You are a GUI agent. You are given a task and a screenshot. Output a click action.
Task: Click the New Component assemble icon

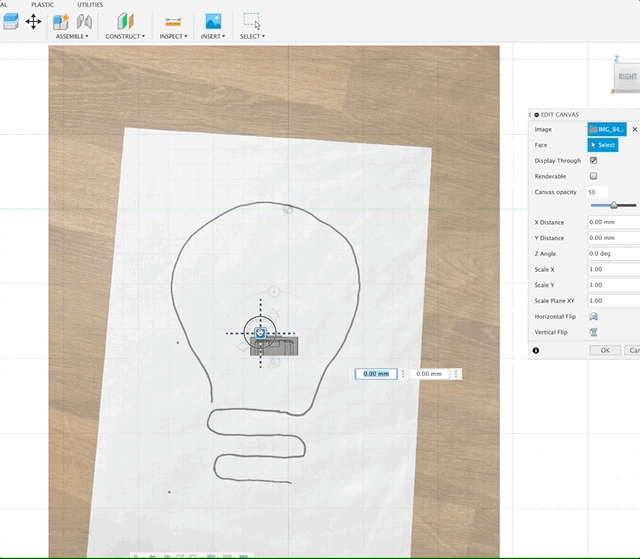[x=61, y=22]
